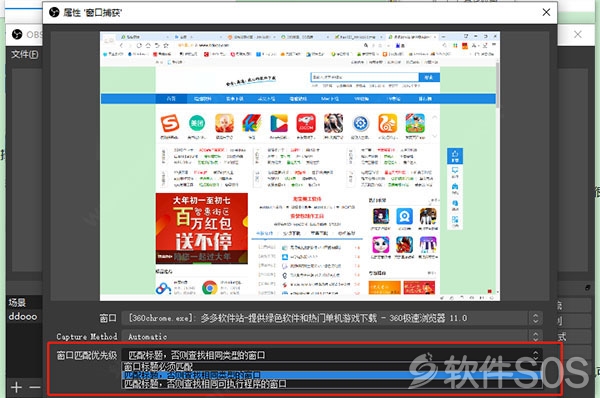Viewport: 600px width, 398px height.
Task: Click the OBS logo of background window
Action: coord(17,34)
